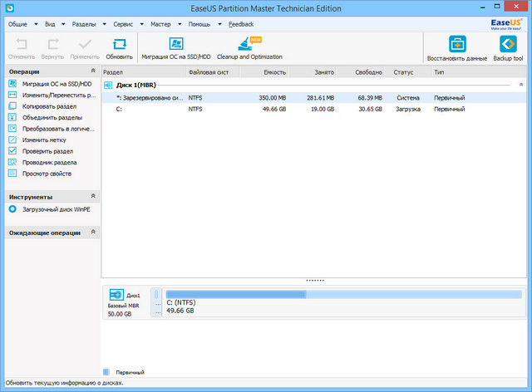Sort by Файловая сист column header
Image resolution: width=532 pixels, height=392 pixels.
click(214, 72)
